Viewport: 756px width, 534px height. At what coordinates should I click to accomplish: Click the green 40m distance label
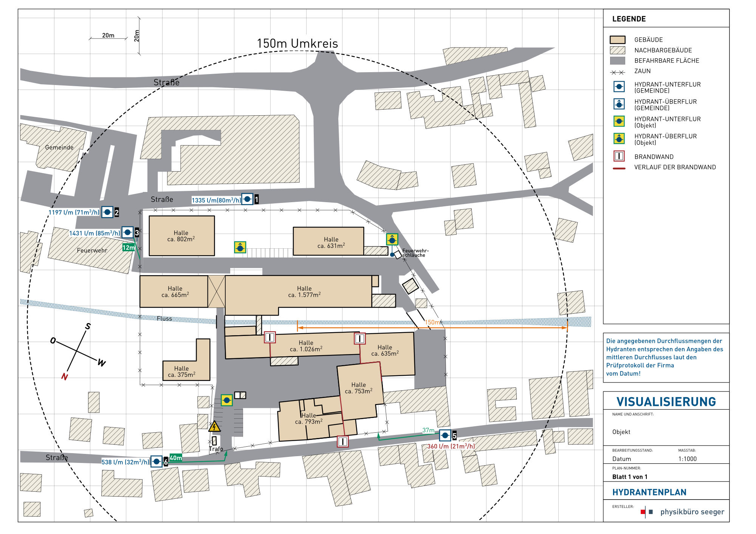176,458
